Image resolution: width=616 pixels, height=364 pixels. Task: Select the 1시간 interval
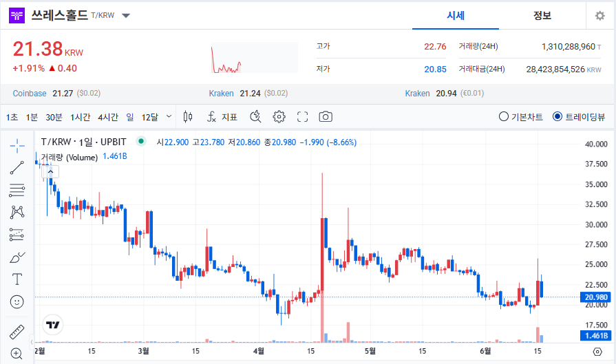80,117
